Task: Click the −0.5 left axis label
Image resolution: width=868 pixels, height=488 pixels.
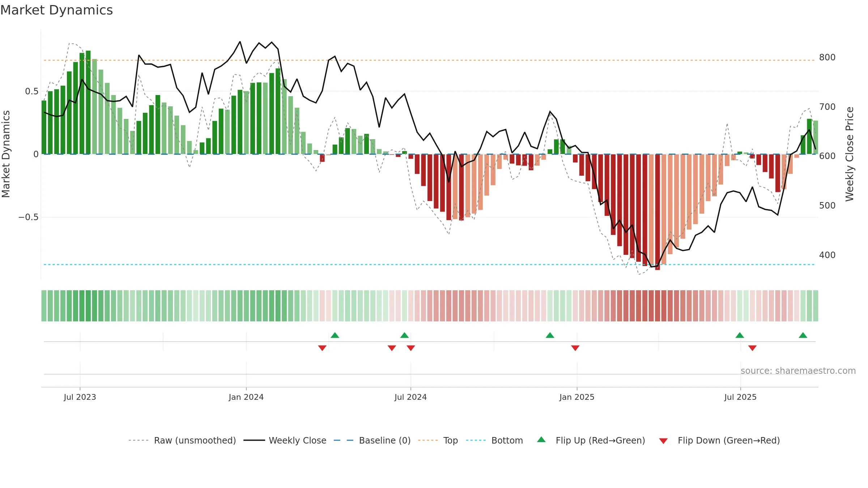Action: pyautogui.click(x=28, y=217)
